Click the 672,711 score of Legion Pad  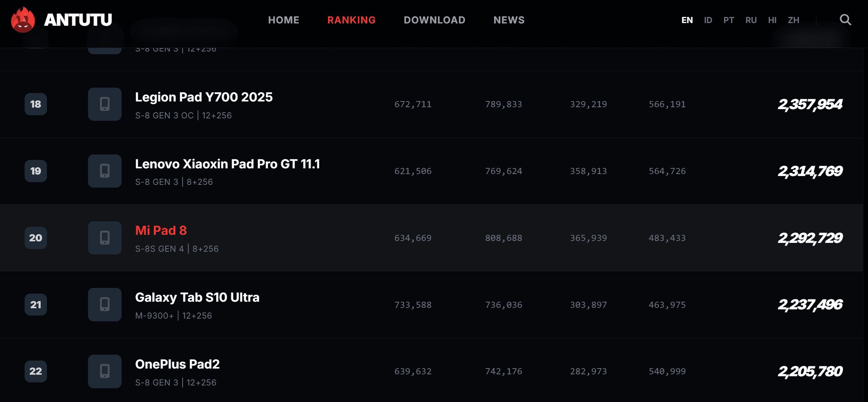(413, 104)
